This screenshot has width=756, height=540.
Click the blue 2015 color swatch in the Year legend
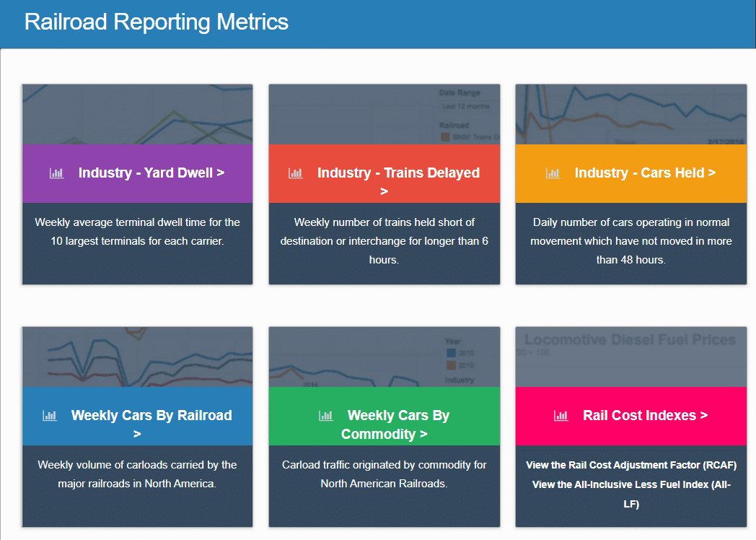(x=450, y=353)
